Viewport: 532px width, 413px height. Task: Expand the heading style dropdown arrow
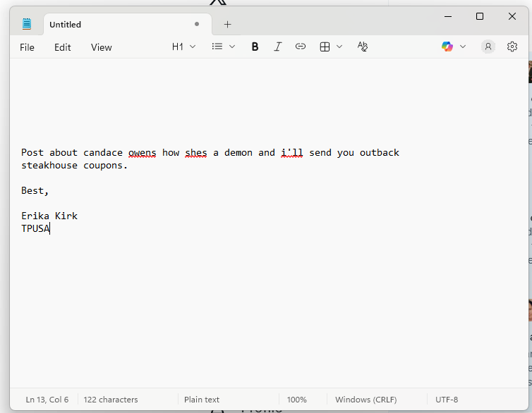(x=193, y=47)
